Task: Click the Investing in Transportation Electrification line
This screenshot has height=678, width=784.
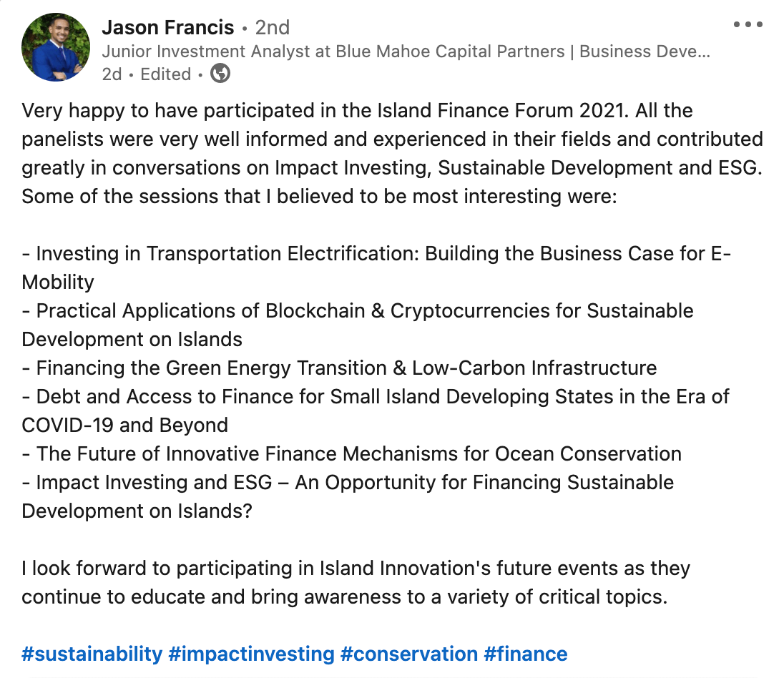Action: [x=376, y=268]
